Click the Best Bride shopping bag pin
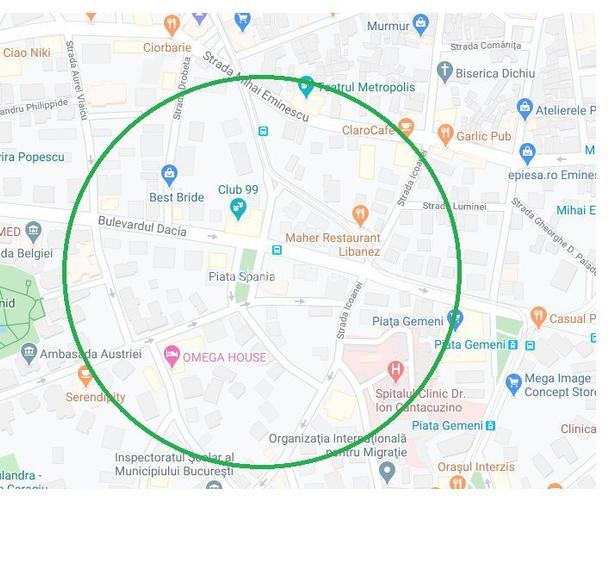This screenshot has width=616, height=563. (169, 174)
